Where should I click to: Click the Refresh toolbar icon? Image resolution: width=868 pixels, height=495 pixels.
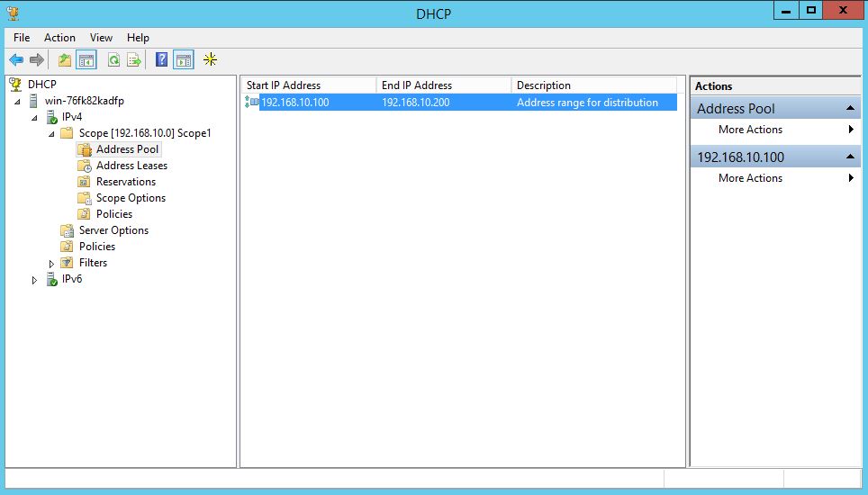[x=113, y=60]
